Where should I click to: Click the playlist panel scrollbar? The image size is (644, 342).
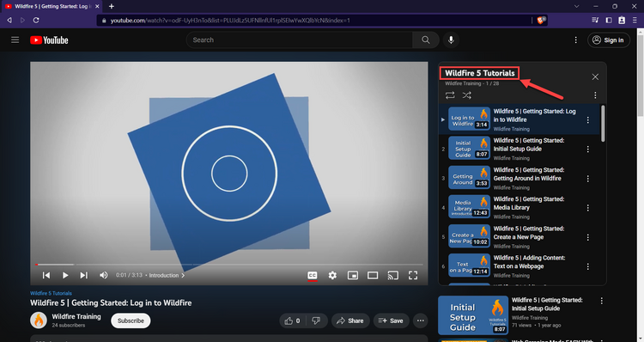click(x=603, y=124)
